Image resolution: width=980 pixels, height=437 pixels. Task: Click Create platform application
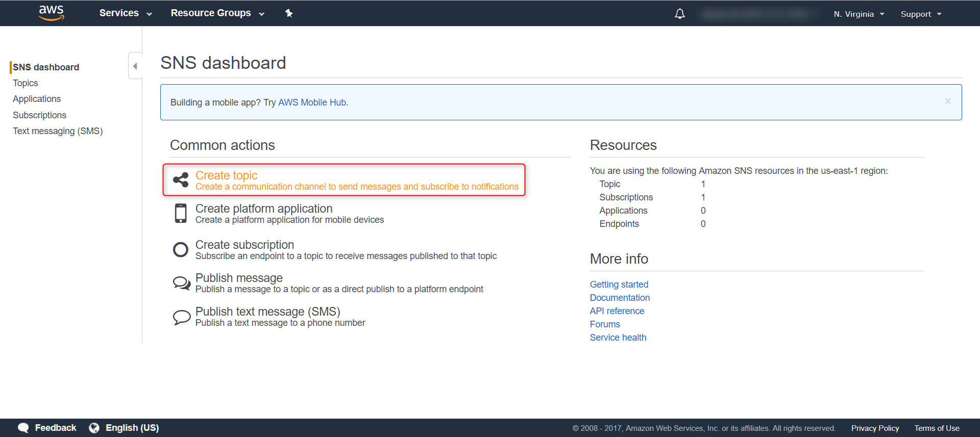point(264,209)
